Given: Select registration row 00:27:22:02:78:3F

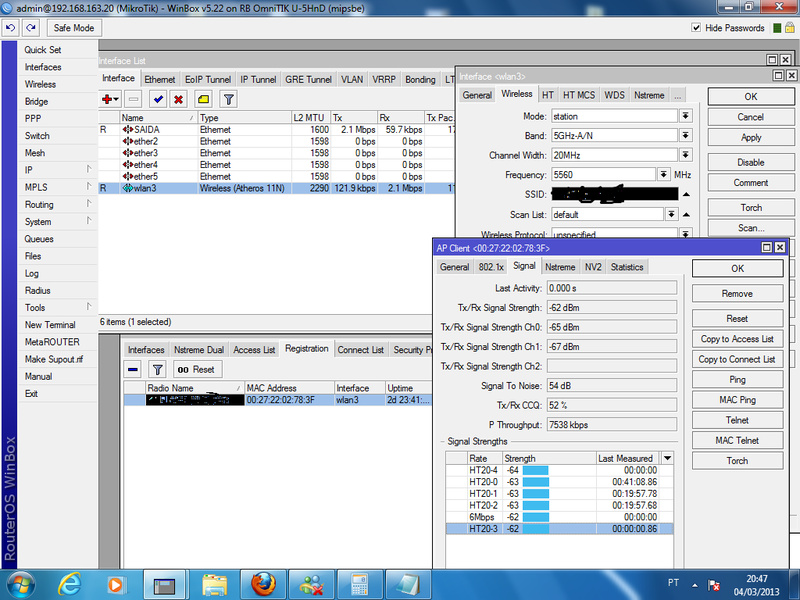Looking at the screenshot, I should [x=278, y=400].
